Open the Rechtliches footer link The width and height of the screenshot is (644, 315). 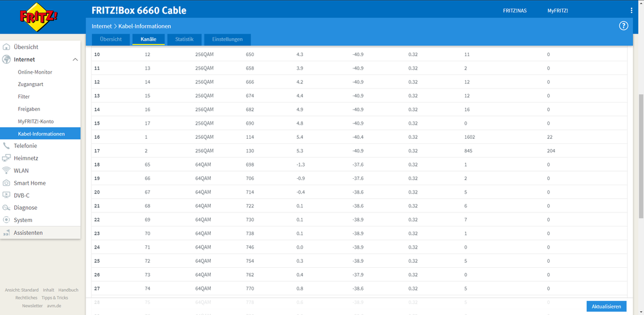click(x=26, y=298)
